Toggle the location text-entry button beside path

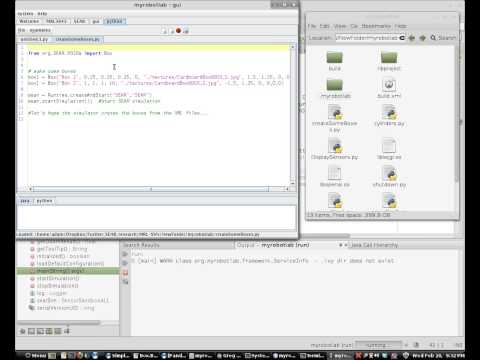(402, 38)
